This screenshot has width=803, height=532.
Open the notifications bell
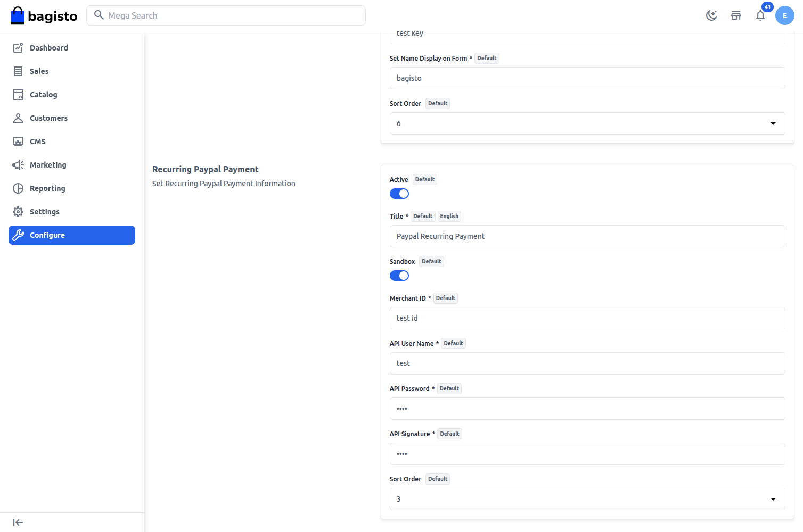click(760, 15)
